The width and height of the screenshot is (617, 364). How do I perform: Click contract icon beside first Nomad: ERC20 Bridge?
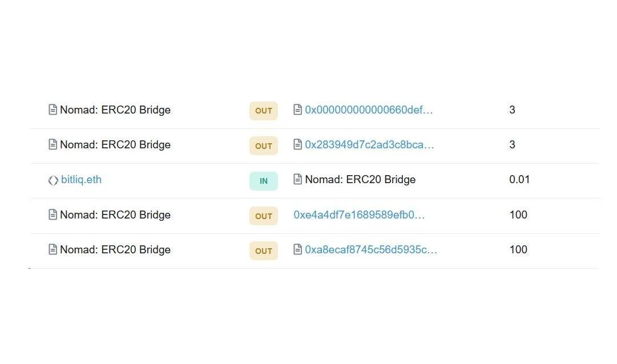click(x=53, y=110)
